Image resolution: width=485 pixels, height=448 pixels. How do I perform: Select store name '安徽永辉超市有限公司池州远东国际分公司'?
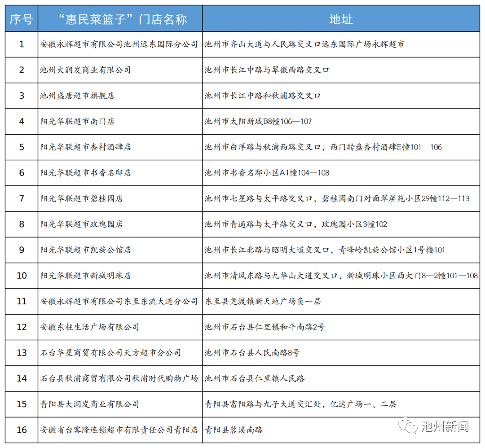click(119, 44)
